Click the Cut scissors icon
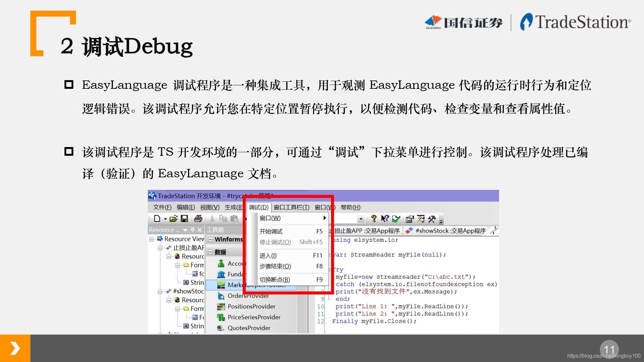 [x=212, y=219]
